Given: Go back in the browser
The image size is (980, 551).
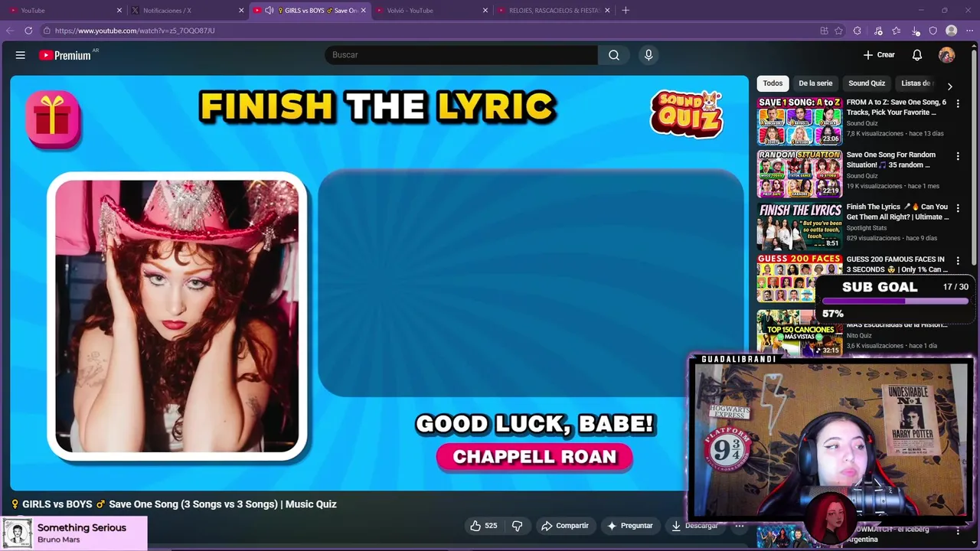Looking at the screenshot, I should [10, 31].
